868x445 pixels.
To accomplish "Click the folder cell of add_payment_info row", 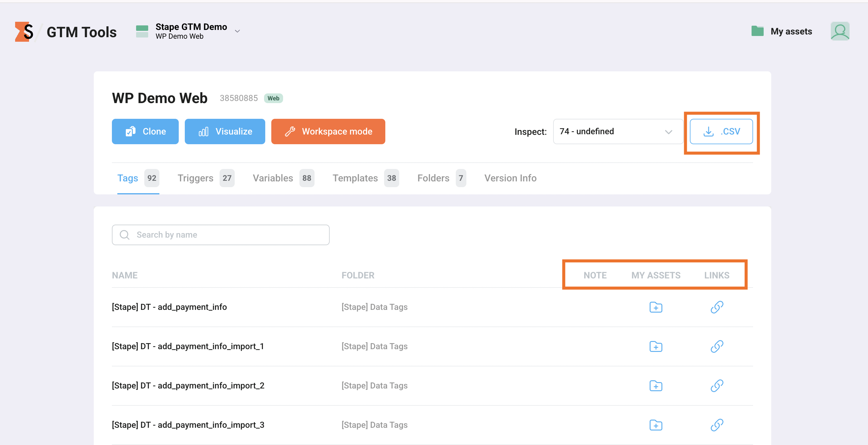I will (x=374, y=307).
